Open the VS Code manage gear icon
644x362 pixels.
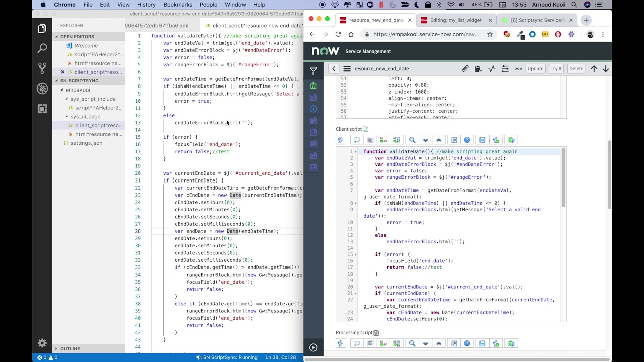[x=42, y=343]
